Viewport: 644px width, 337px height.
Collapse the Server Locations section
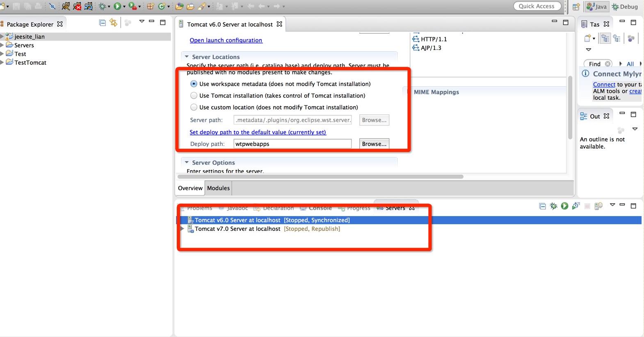[187, 57]
